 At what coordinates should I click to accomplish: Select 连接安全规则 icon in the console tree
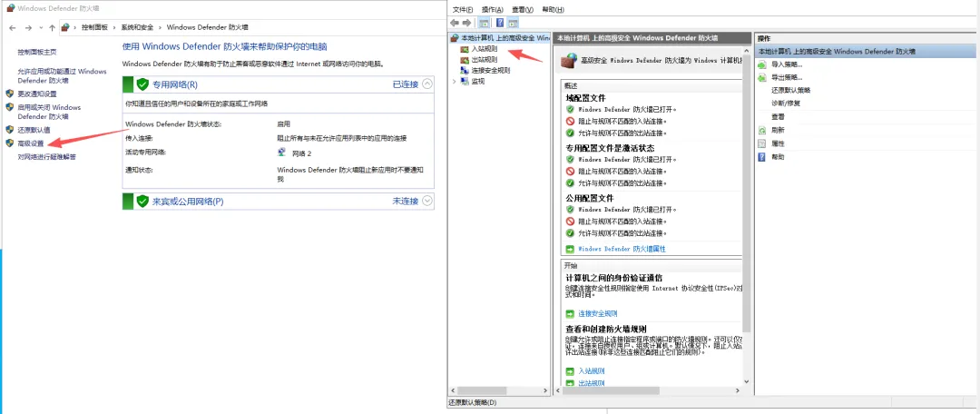[465, 71]
